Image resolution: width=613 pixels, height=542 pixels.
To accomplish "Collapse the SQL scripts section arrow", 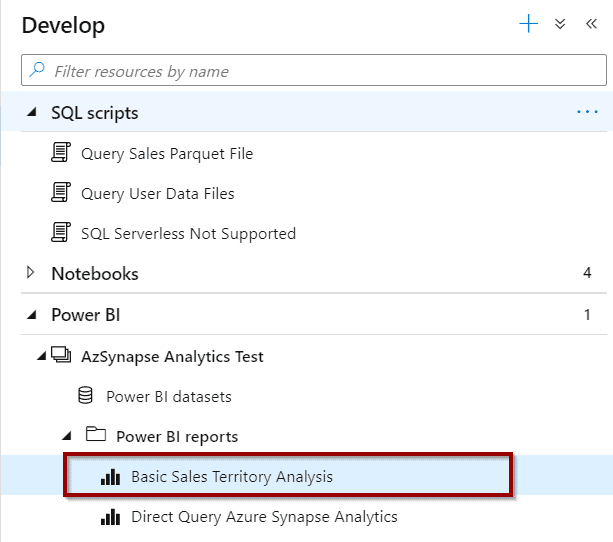I will 32,113.
